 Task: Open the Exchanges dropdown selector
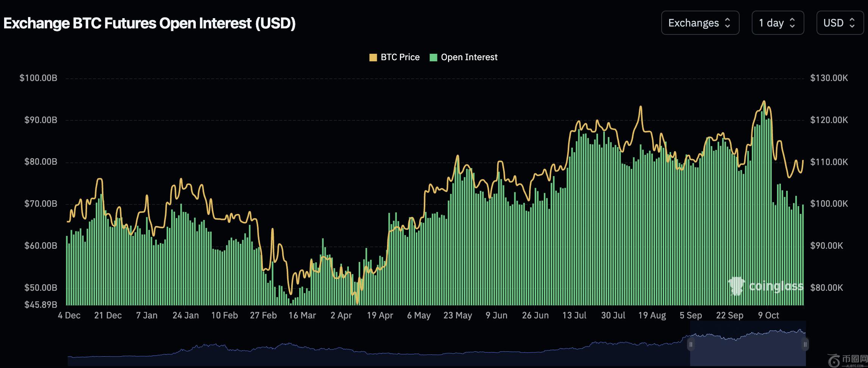click(x=700, y=23)
